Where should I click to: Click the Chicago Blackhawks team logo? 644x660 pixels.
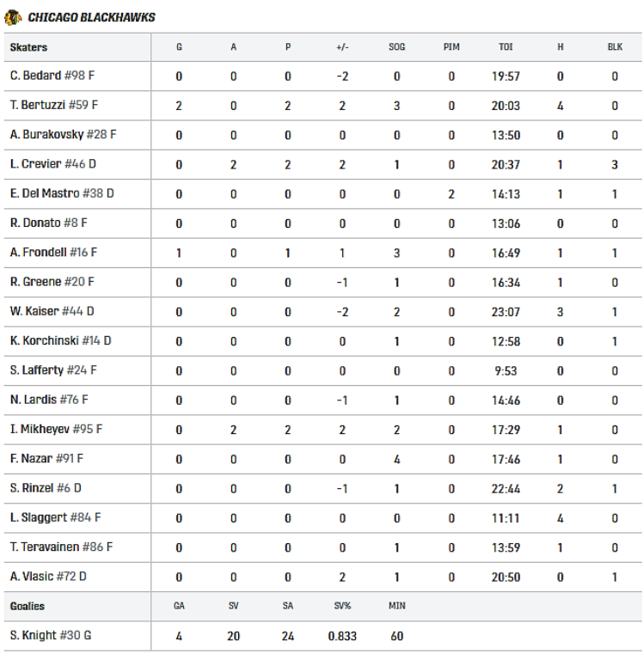(x=12, y=17)
